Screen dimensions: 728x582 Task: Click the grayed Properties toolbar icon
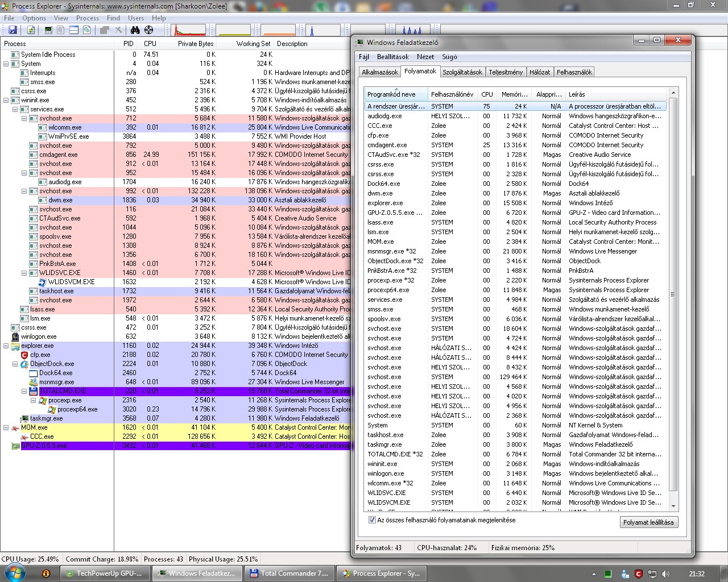pyautogui.click(x=105, y=30)
